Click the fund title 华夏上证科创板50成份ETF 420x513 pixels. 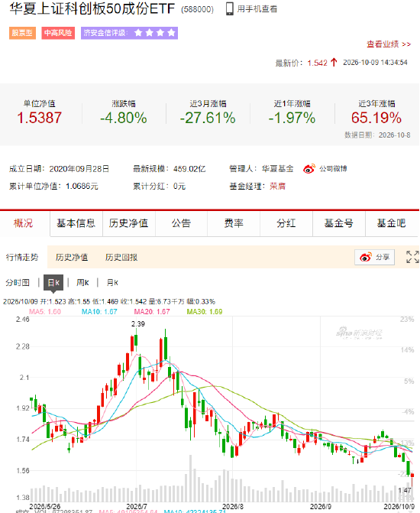[92, 9]
